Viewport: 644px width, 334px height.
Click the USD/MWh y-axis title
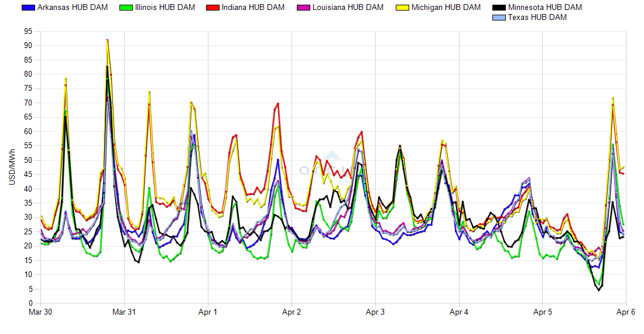[x=12, y=167]
